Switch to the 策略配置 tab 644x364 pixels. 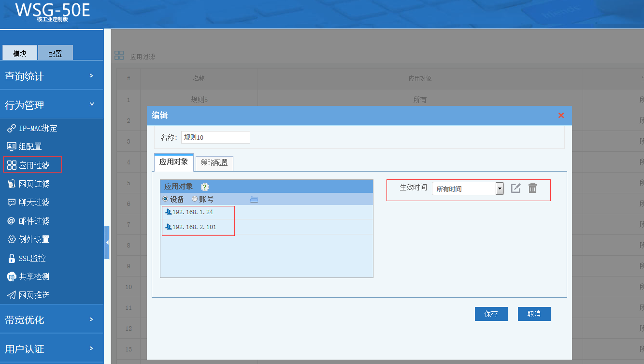coord(214,163)
